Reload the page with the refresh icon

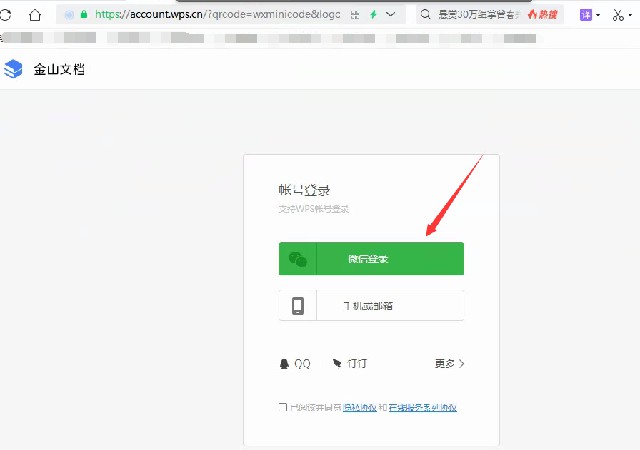point(5,15)
